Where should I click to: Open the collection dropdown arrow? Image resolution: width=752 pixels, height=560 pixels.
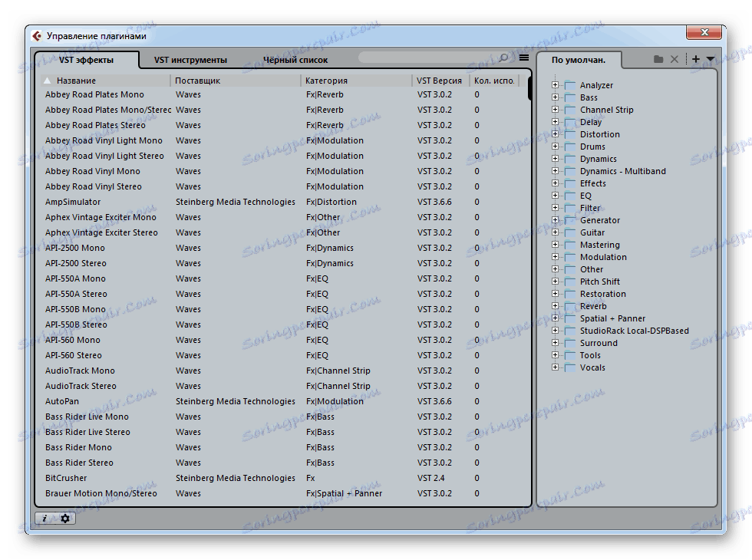(x=711, y=59)
